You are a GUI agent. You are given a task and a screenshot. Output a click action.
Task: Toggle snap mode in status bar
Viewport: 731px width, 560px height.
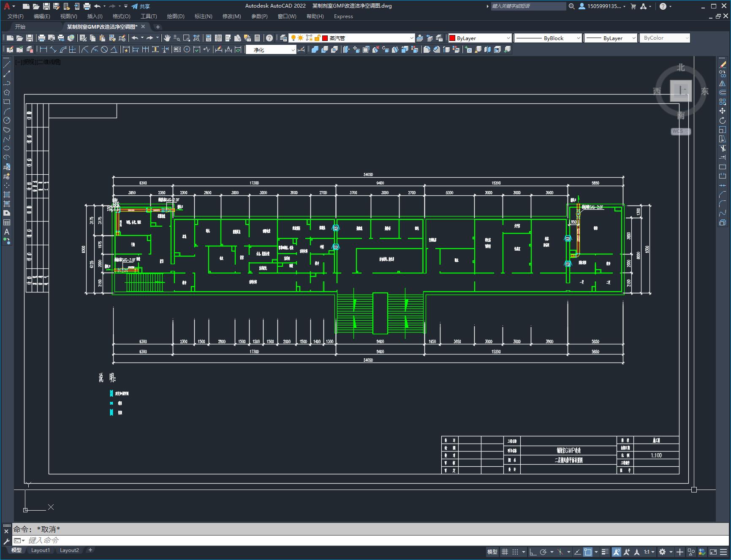click(x=515, y=552)
